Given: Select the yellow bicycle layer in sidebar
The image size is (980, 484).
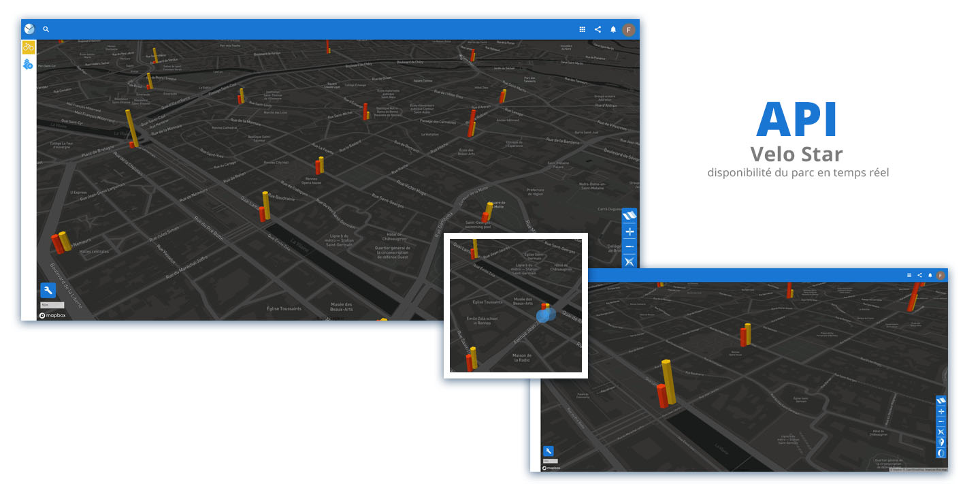Looking at the screenshot, I should click(29, 48).
